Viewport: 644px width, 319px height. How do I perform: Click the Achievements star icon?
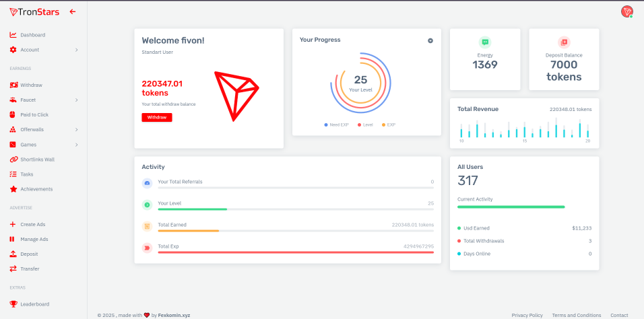[x=13, y=189]
